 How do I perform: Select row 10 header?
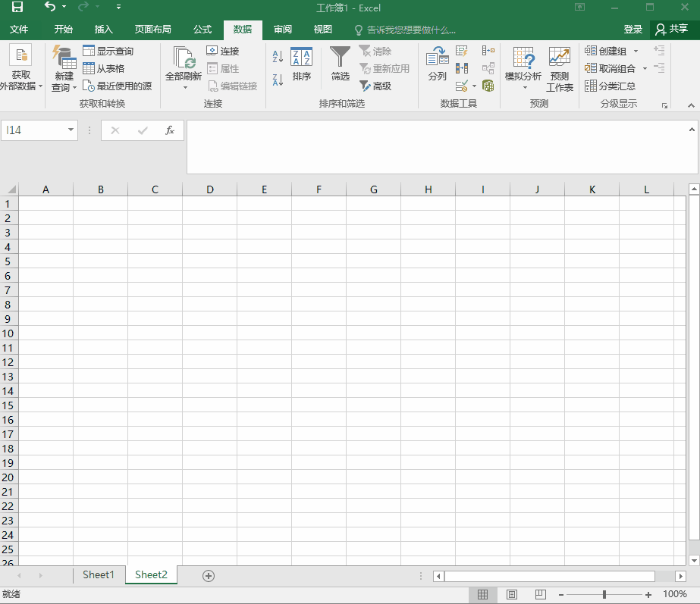[8, 333]
